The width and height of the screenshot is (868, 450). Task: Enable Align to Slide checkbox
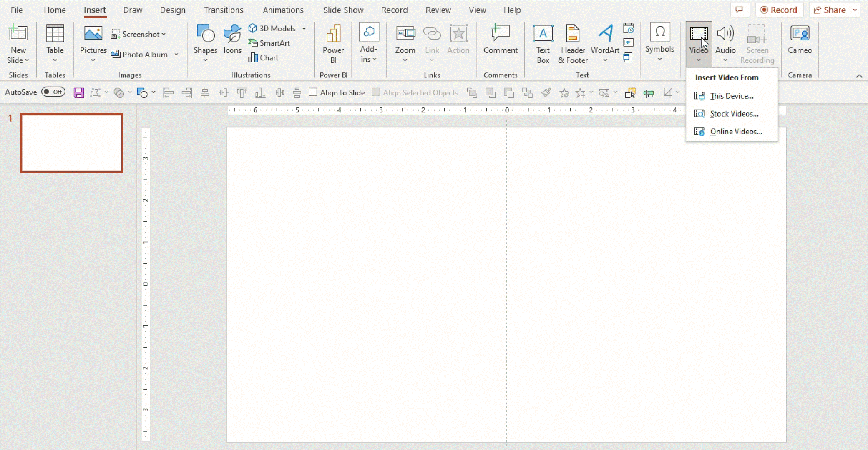(x=313, y=92)
